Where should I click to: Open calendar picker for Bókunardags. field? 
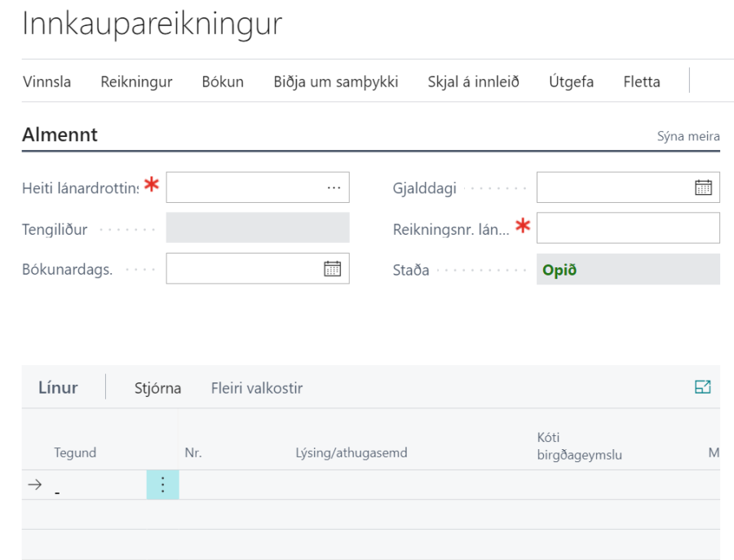[x=332, y=269]
